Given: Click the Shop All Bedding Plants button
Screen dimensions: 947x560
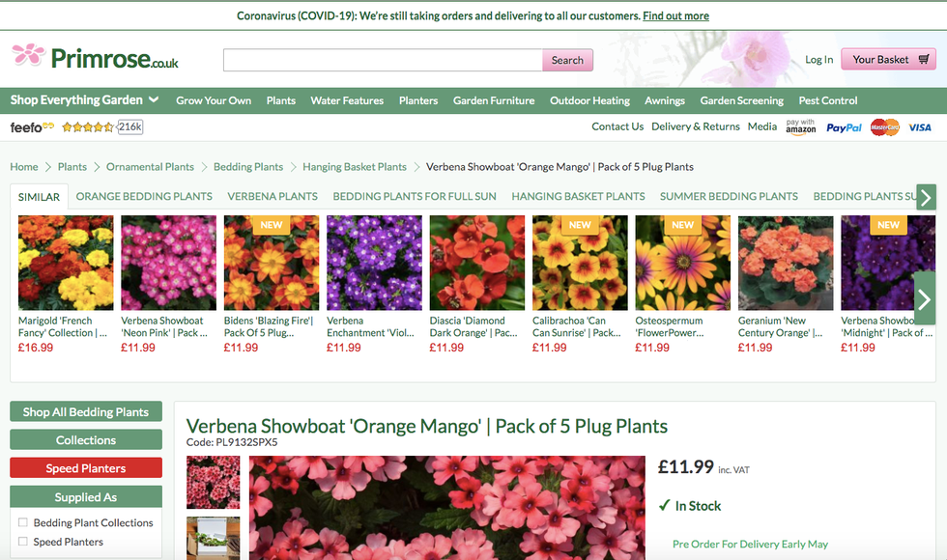Looking at the screenshot, I should [86, 411].
